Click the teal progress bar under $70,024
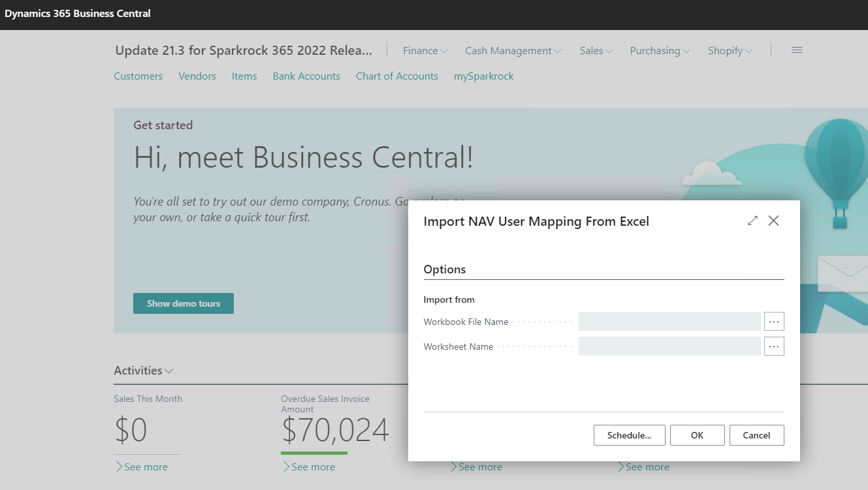 pyautogui.click(x=314, y=452)
